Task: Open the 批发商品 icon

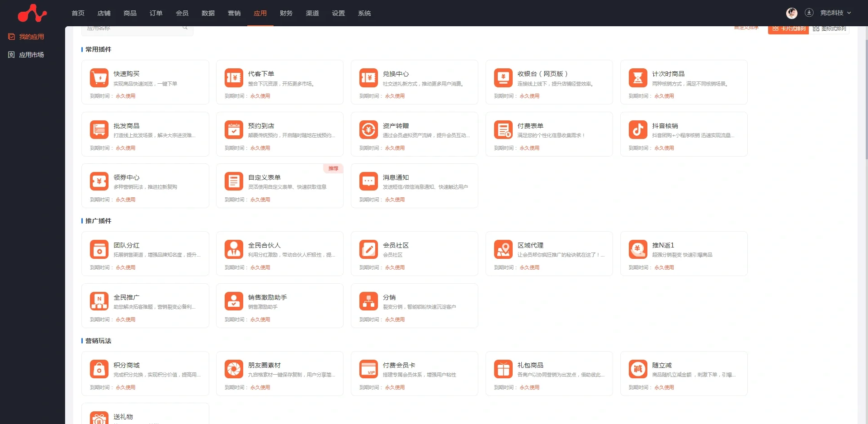Action: click(99, 130)
